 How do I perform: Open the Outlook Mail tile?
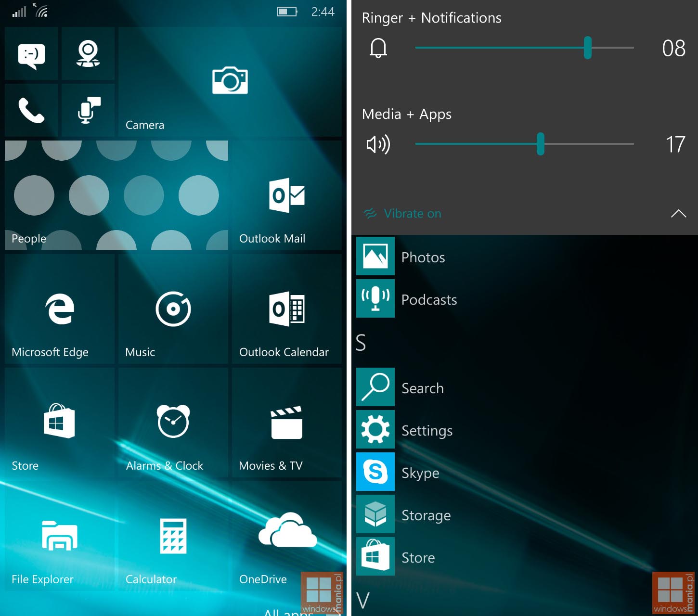click(287, 195)
